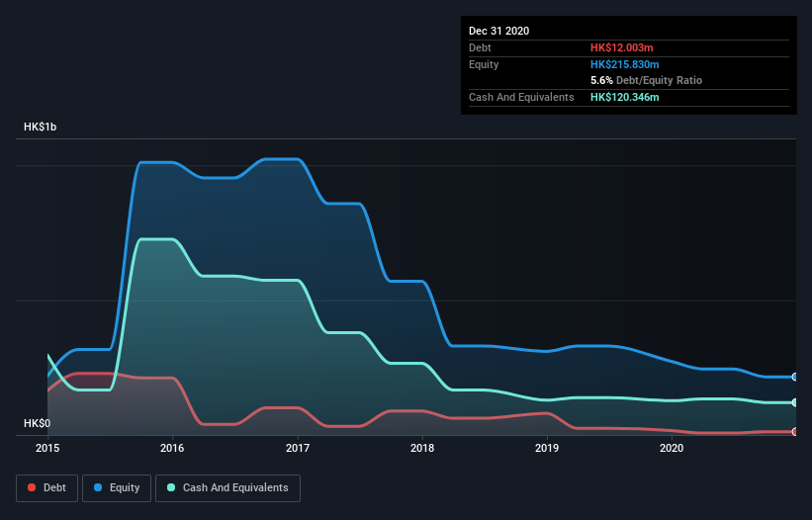
Task: Click the 2018 x-axis label
Action: pos(422,448)
